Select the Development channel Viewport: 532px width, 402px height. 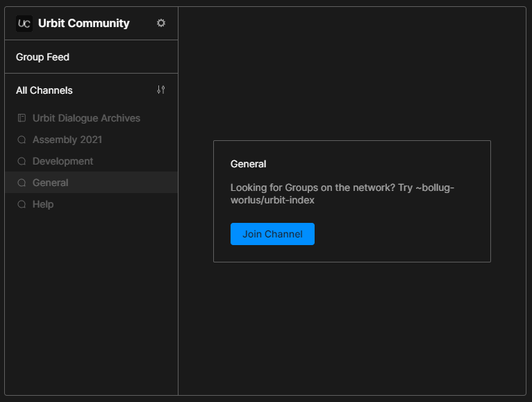coord(91,161)
